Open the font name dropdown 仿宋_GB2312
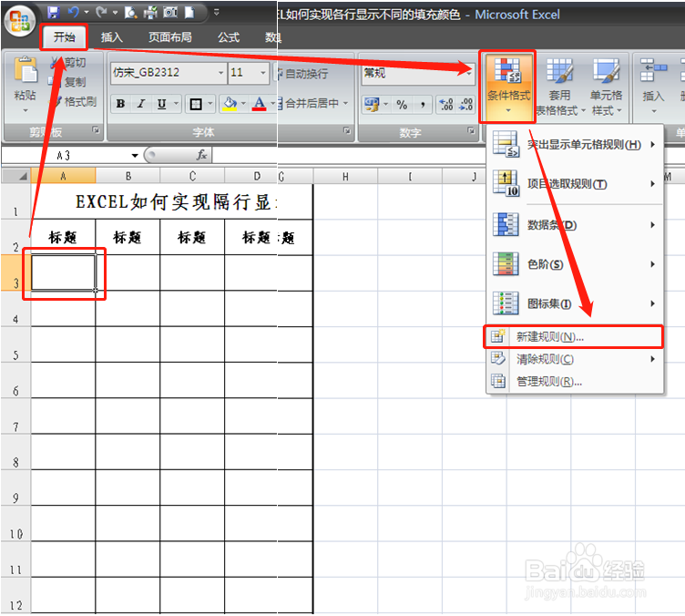685x616 pixels. pos(220,73)
